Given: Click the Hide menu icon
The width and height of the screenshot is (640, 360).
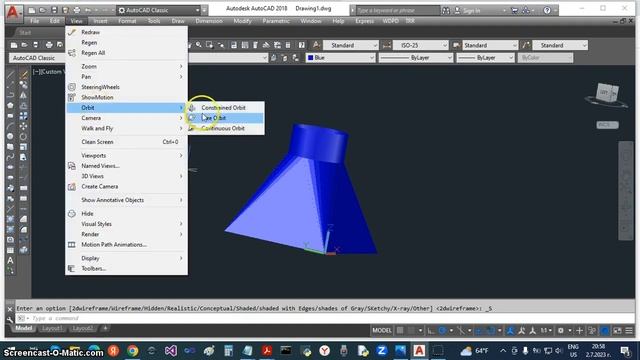Looking at the screenshot, I should (x=72, y=213).
